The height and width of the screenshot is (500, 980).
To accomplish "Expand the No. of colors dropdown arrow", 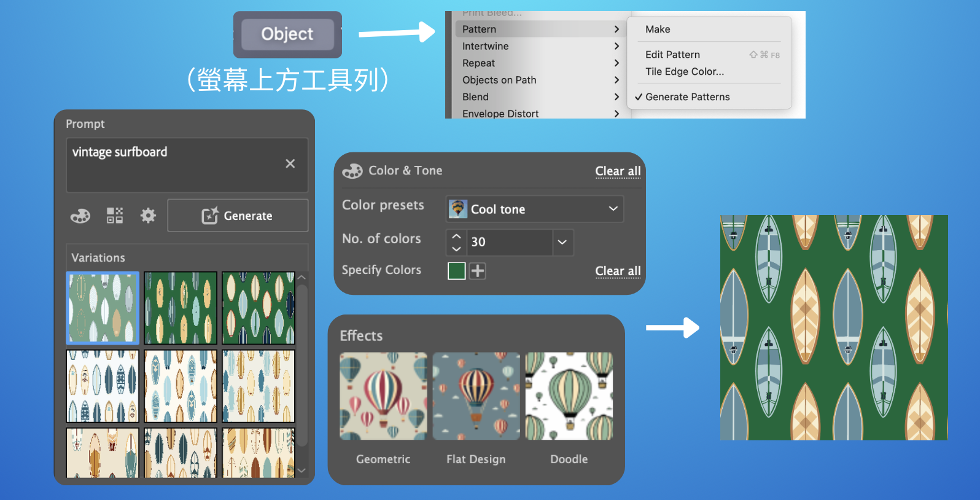I will [562, 242].
